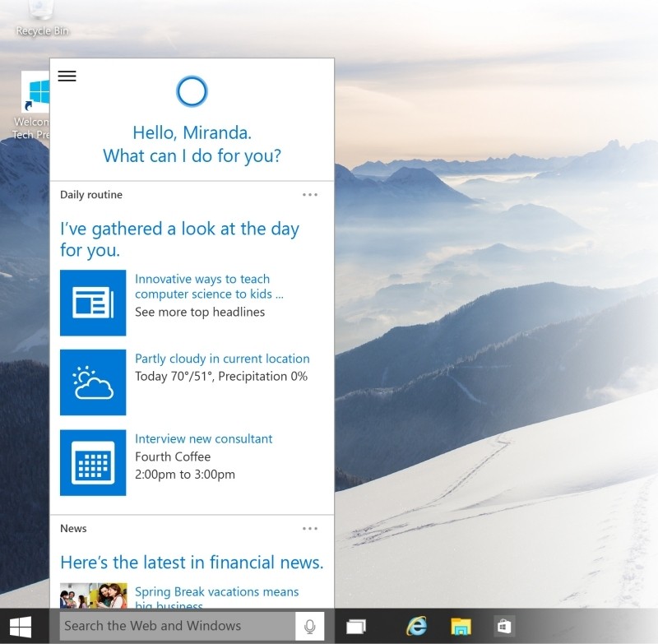
Task: Open the Store app on taskbar
Action: [503, 627]
